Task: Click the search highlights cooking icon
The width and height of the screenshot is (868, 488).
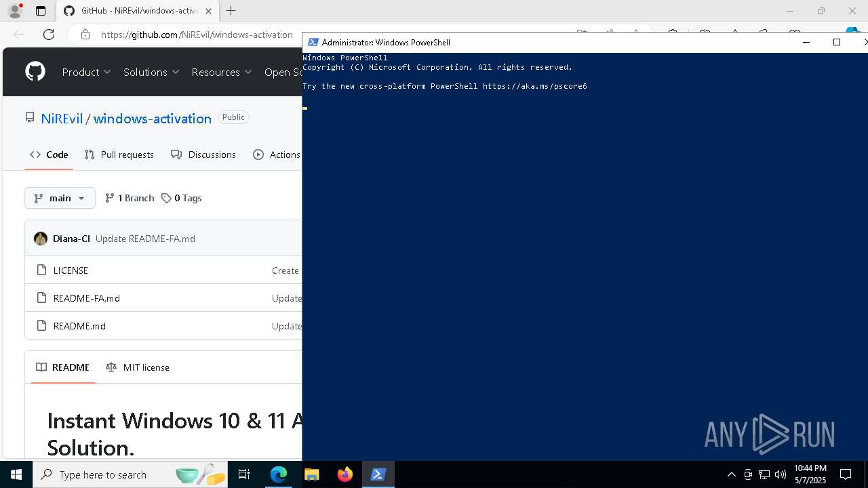Action: 200,474
